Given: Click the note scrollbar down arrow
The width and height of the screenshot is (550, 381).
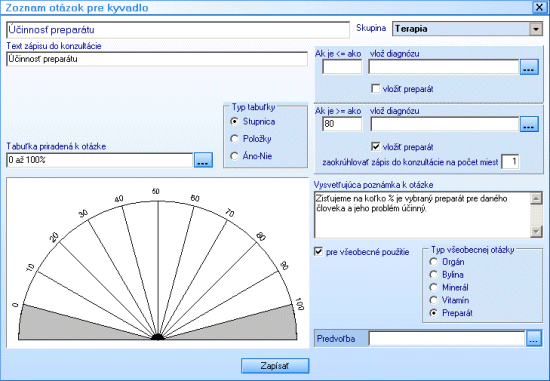Looking at the screenshot, I should [536, 231].
